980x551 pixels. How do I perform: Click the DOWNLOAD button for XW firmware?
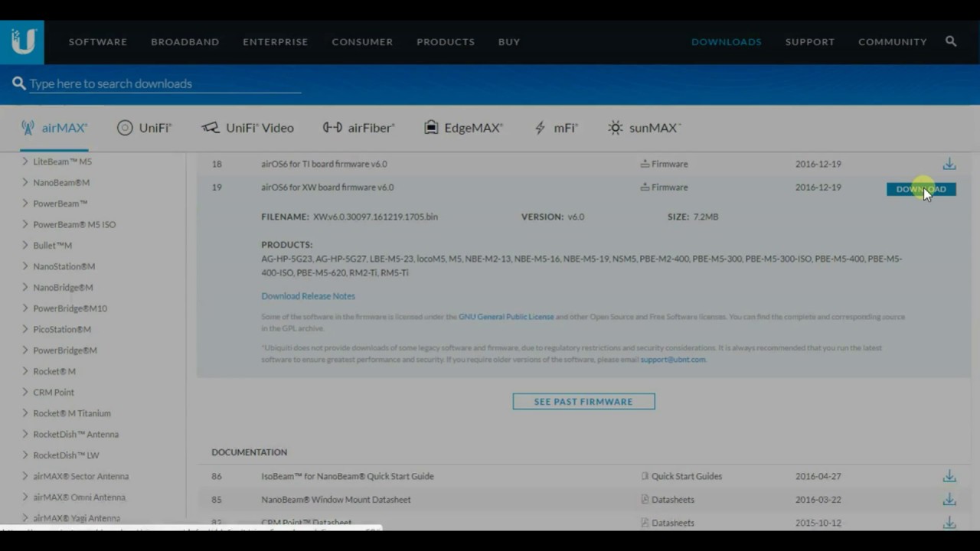[x=921, y=189]
